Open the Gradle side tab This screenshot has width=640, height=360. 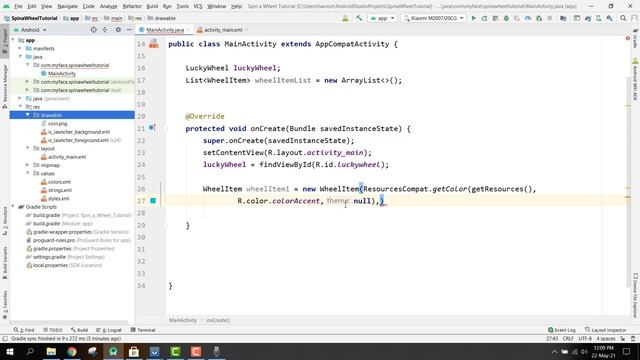[636, 38]
